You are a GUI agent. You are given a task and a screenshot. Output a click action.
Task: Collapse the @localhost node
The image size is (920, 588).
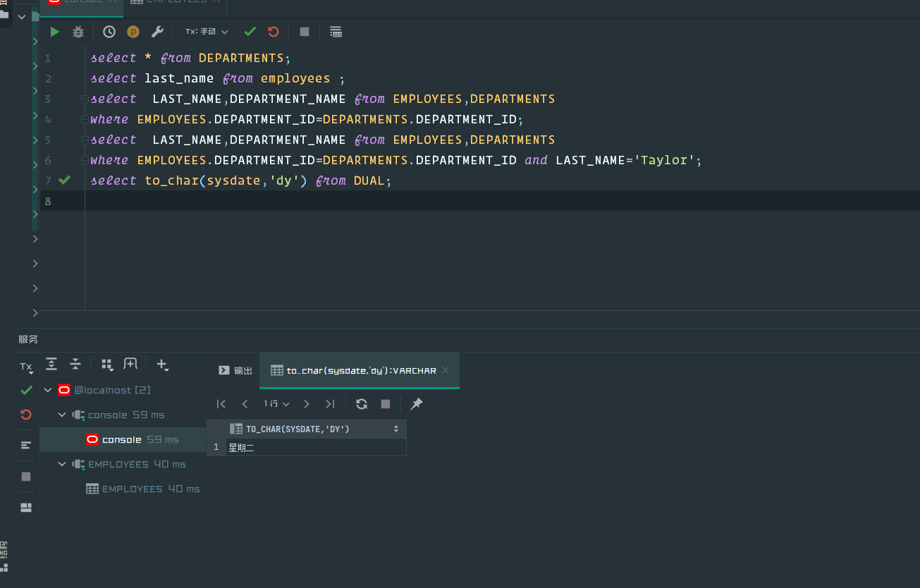point(48,390)
